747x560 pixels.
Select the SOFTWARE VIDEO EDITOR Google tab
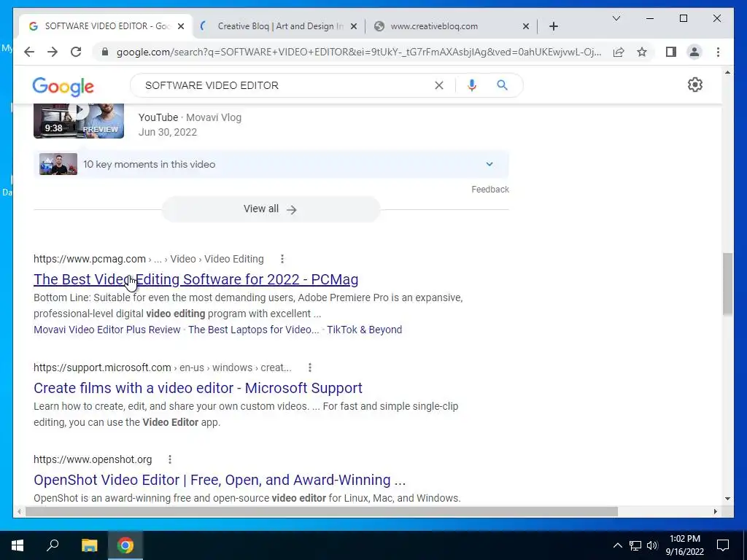(x=106, y=26)
